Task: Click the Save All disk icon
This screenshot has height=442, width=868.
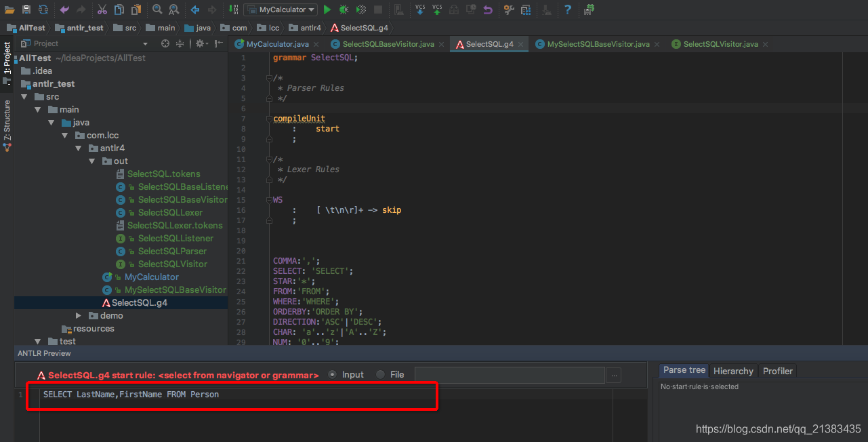Action: pos(26,9)
